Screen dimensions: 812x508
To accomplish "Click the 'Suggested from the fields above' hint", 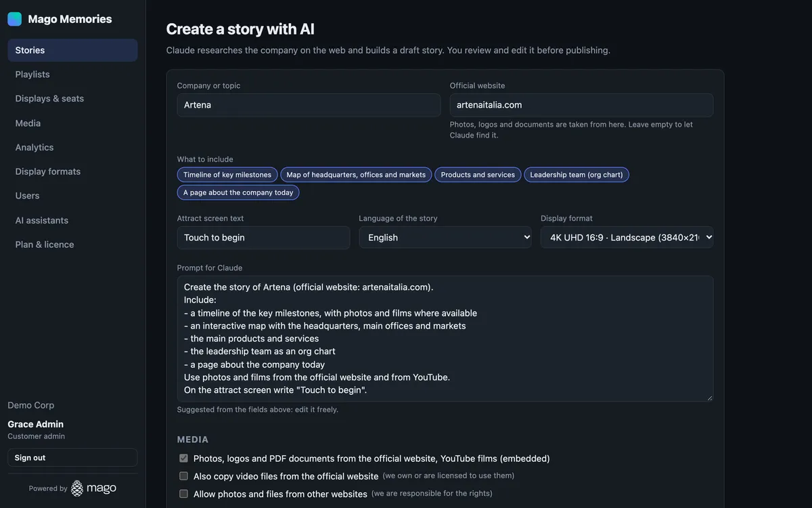I will pos(258,410).
